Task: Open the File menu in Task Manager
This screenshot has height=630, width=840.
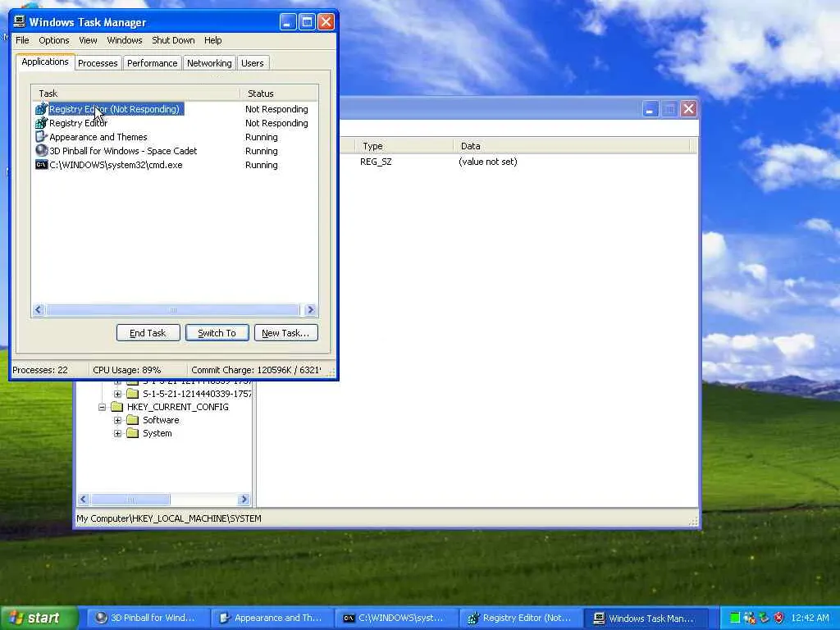Action: click(x=22, y=40)
